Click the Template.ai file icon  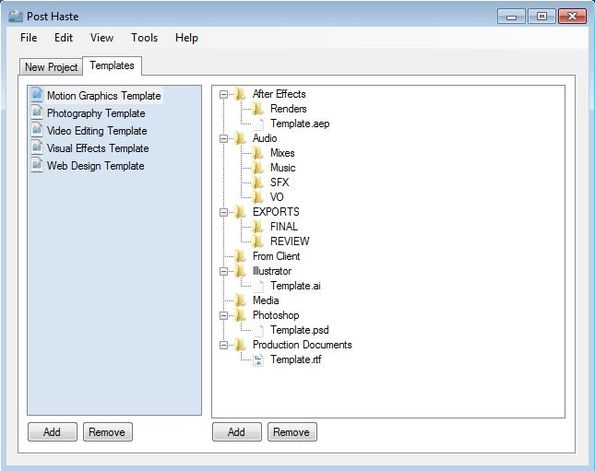[258, 286]
